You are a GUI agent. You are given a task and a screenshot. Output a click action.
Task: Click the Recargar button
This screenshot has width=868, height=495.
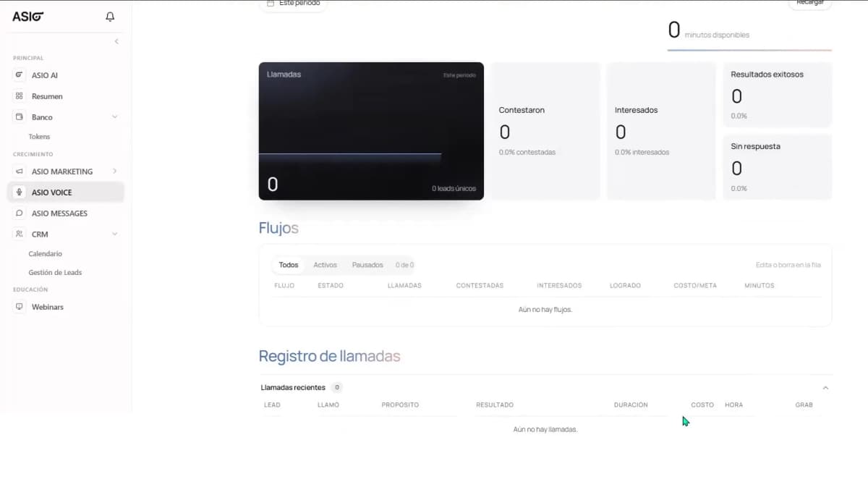[809, 4]
